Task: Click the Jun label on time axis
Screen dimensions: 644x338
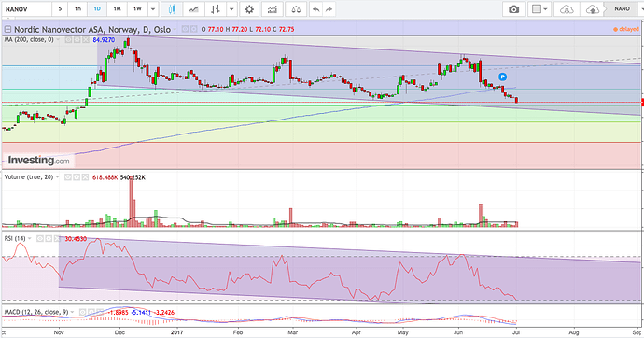Action: pyautogui.click(x=458, y=332)
